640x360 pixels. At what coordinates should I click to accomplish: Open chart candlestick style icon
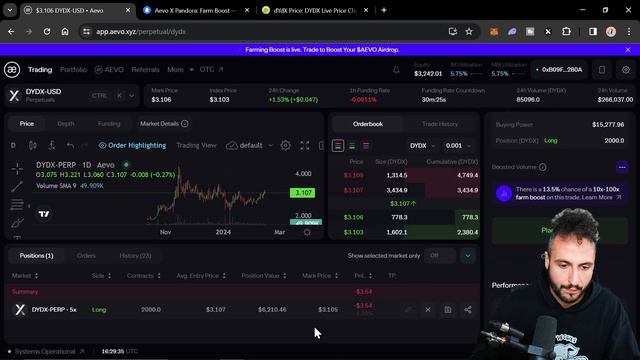33,145
